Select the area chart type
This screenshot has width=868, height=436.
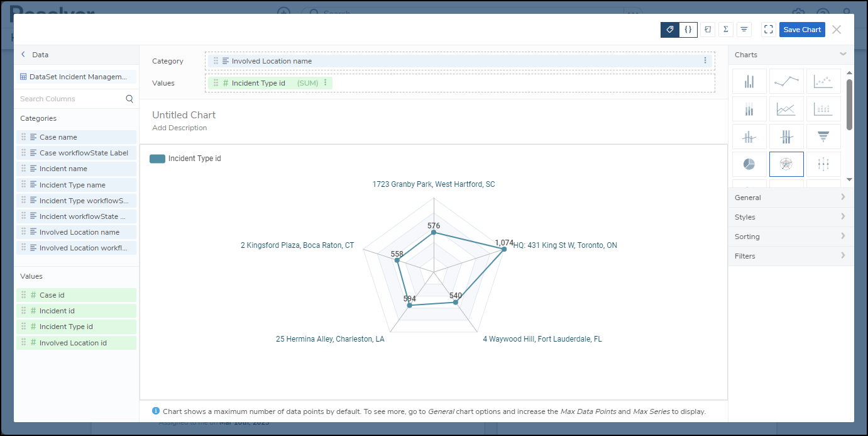(x=786, y=109)
